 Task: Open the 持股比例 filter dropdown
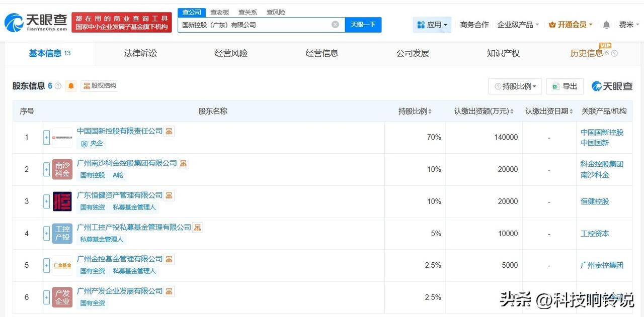click(x=515, y=86)
